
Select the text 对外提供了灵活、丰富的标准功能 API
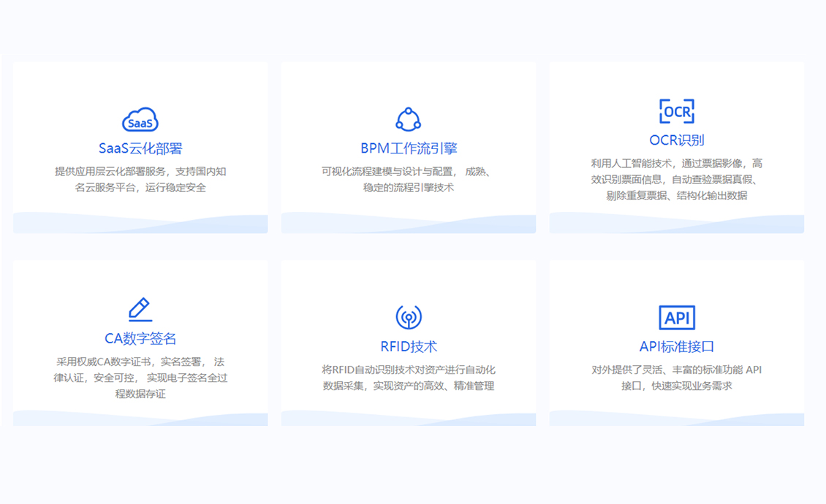pyautogui.click(x=676, y=370)
